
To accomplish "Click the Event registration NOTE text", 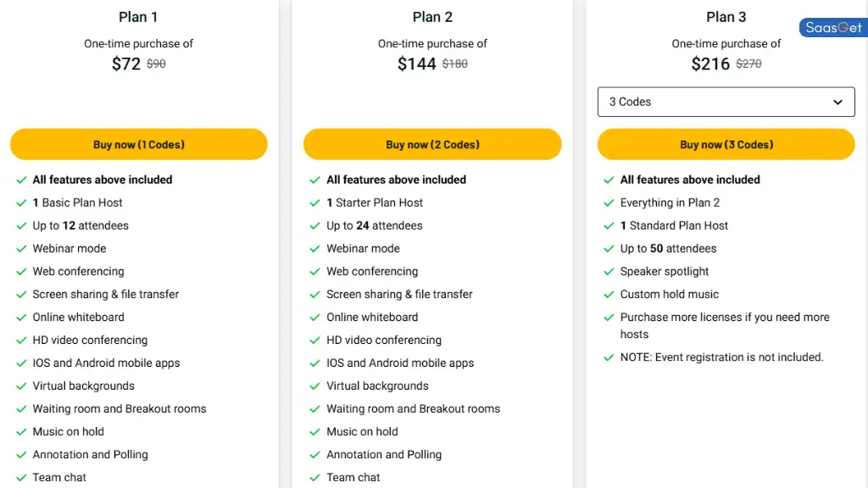I will [x=721, y=358].
